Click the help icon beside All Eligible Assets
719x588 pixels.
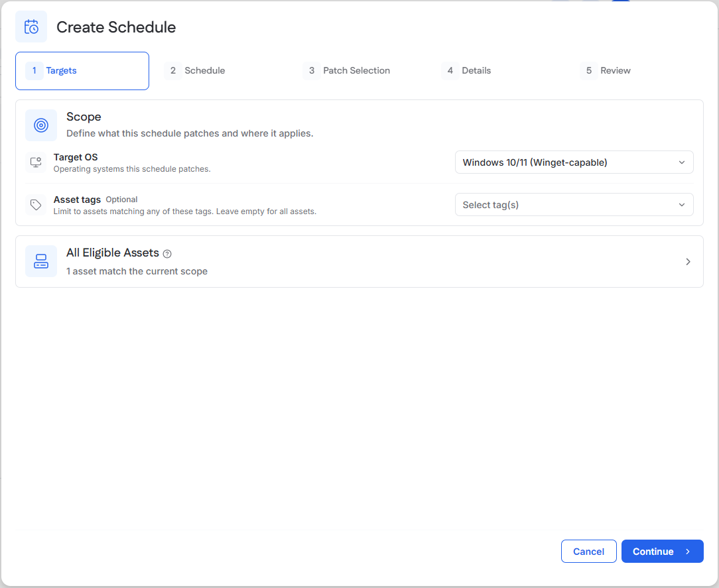click(167, 253)
